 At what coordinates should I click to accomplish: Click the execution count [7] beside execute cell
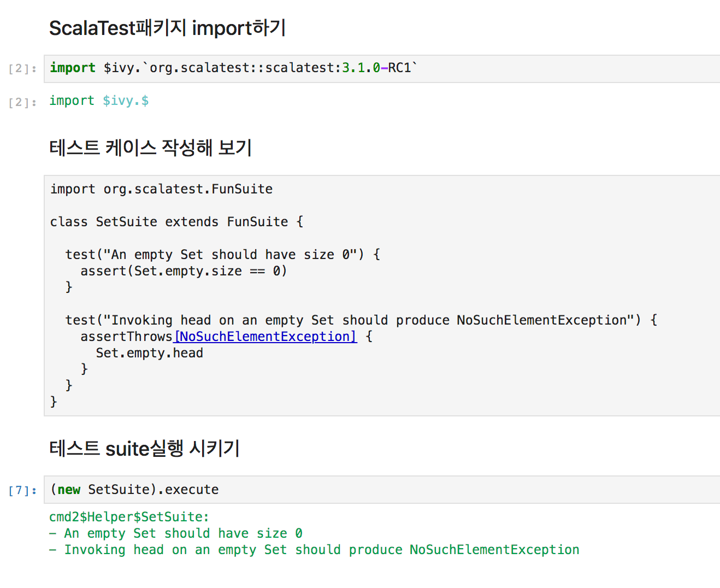[21, 490]
